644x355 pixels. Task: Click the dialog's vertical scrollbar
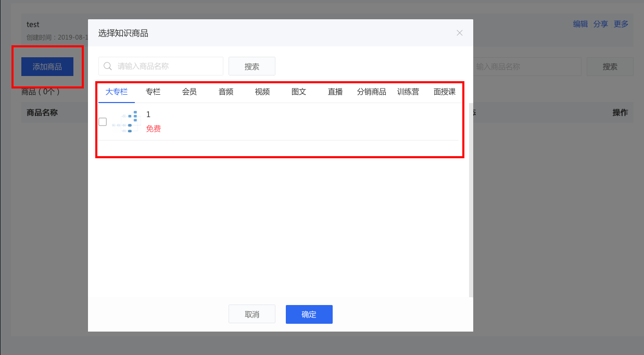coord(471,200)
